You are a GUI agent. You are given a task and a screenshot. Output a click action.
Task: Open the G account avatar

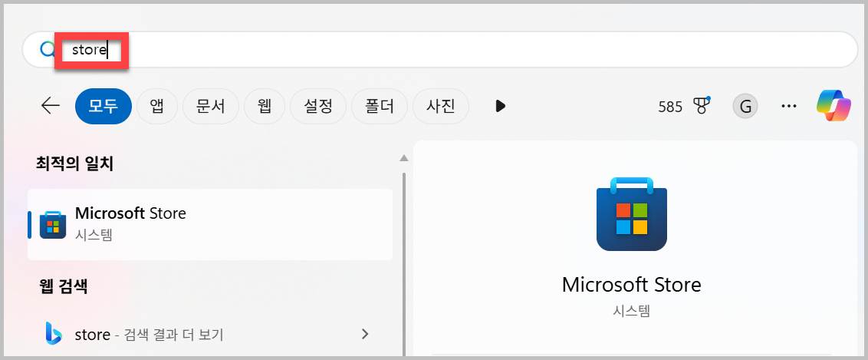click(x=745, y=107)
